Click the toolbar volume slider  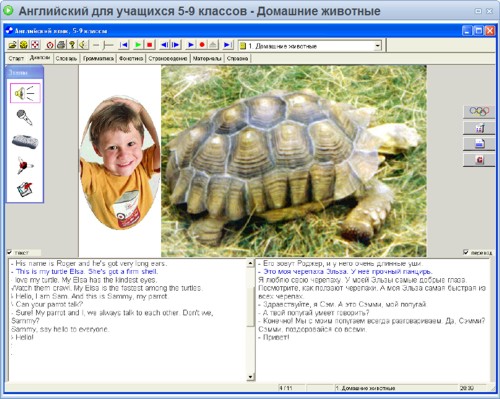pyautogui.click(x=103, y=45)
